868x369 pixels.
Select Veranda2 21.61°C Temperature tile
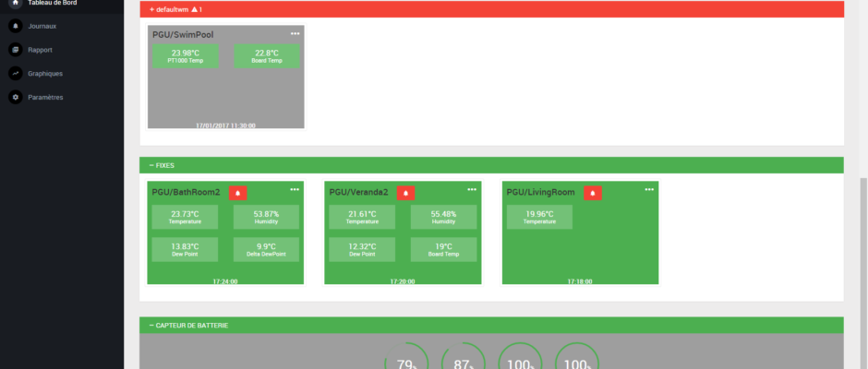pos(362,217)
